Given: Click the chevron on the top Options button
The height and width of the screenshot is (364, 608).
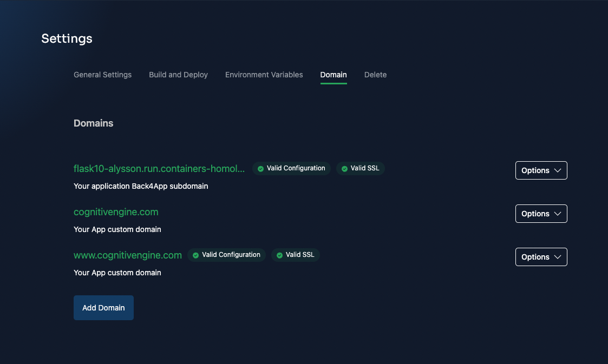Looking at the screenshot, I should tap(558, 170).
